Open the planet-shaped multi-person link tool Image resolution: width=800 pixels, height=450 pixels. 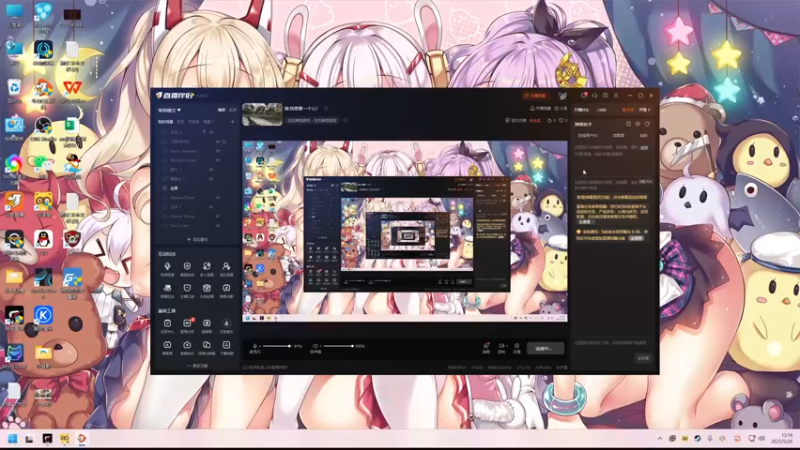click(x=207, y=268)
